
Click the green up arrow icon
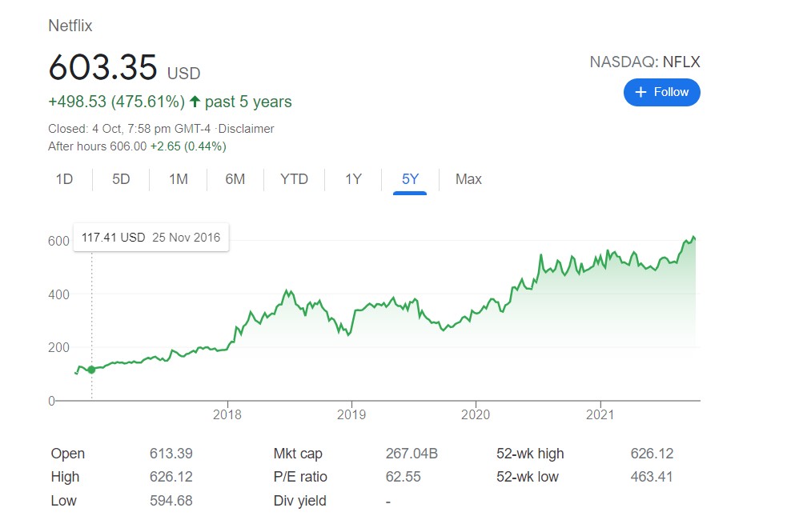click(195, 102)
